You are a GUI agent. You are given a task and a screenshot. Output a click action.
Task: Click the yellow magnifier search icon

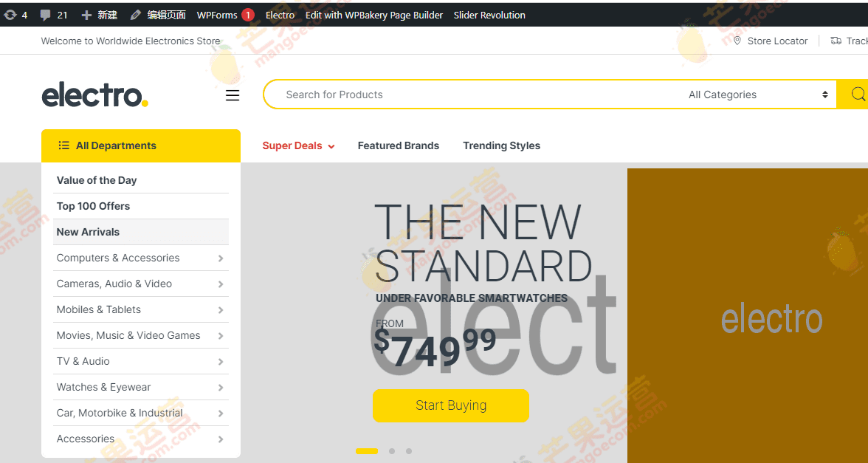[857, 94]
